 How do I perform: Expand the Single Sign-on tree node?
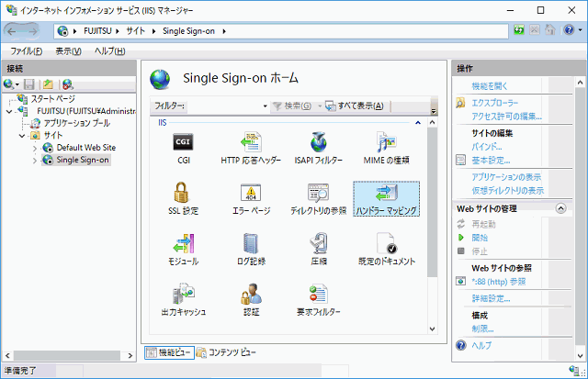35,161
